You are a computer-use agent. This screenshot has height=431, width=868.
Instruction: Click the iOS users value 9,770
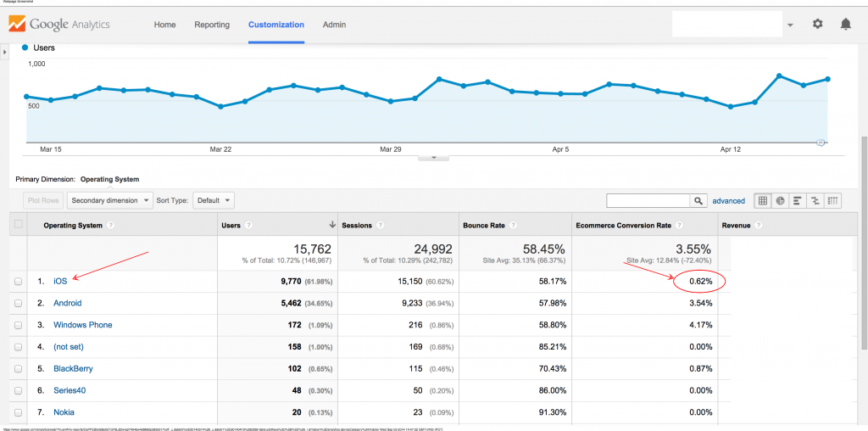pyautogui.click(x=292, y=282)
